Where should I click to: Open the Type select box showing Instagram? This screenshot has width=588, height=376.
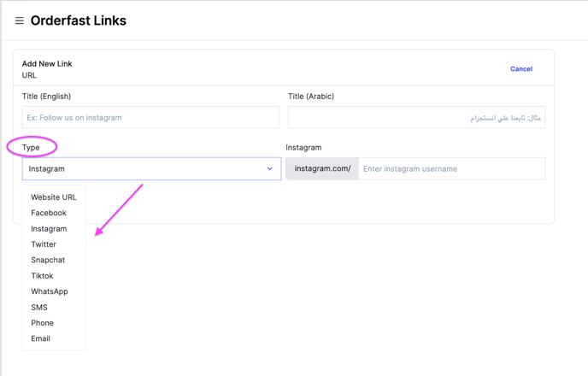point(151,168)
